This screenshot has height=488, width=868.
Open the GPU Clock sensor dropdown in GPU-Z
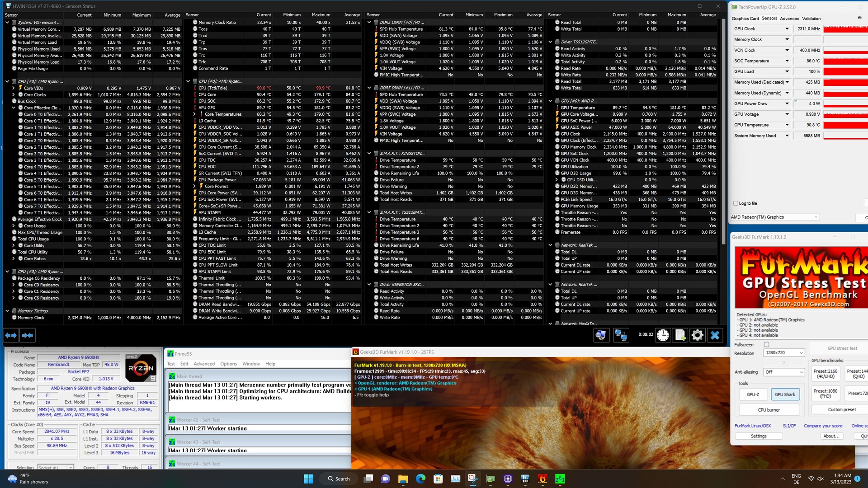click(x=787, y=29)
